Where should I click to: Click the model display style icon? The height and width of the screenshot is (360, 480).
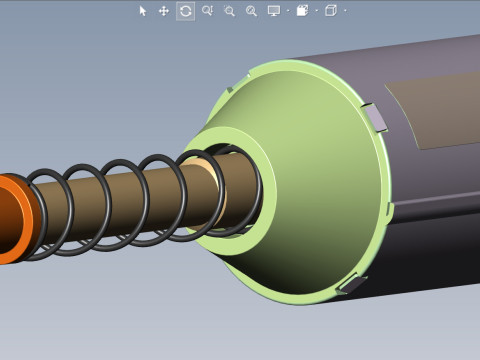[x=302, y=11]
